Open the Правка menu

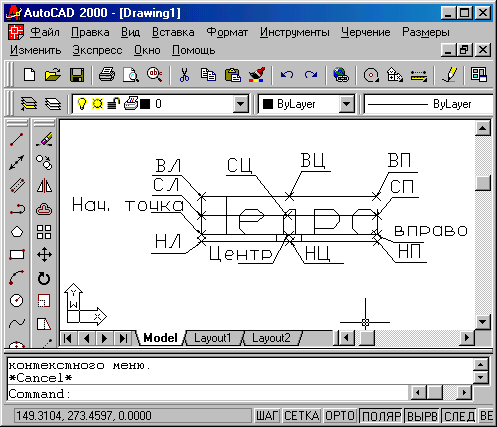tap(90, 32)
